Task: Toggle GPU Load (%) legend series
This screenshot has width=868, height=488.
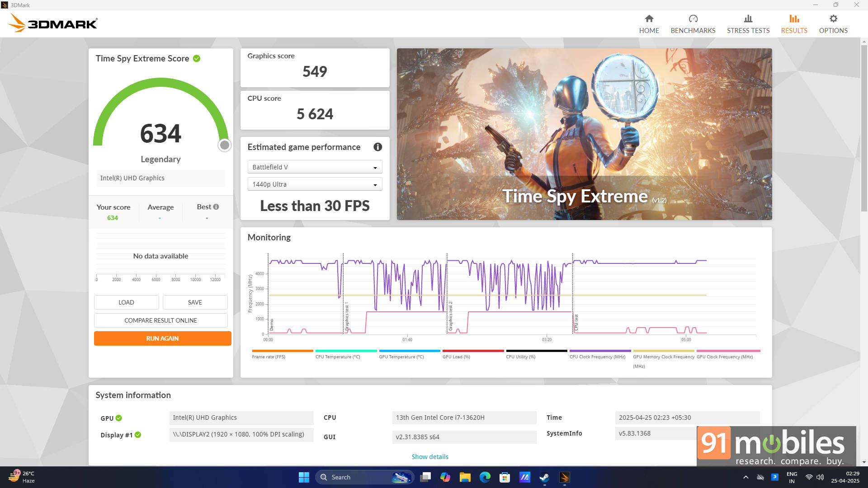Action: (473, 354)
